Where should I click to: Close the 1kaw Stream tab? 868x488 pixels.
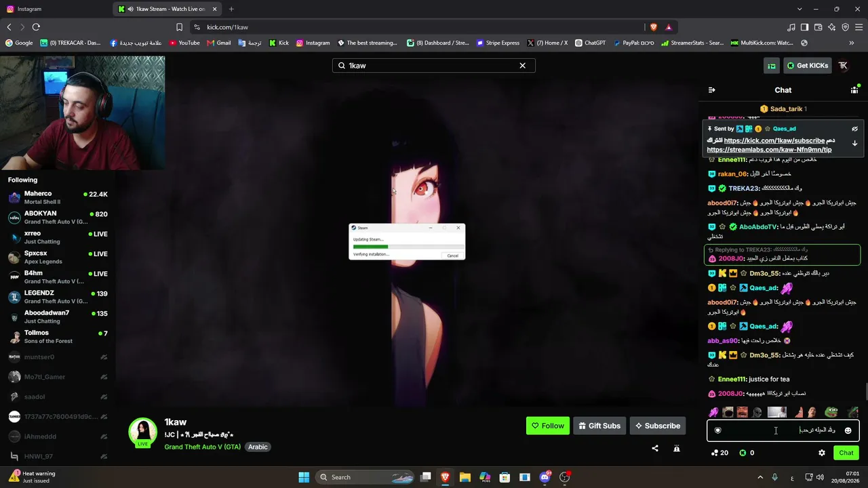[215, 9]
